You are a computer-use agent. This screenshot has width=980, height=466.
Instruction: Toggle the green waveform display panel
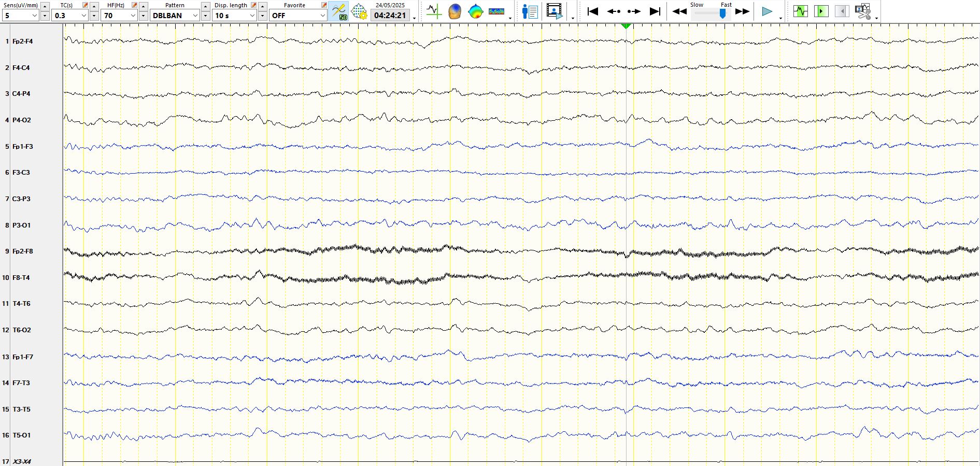[x=800, y=11]
